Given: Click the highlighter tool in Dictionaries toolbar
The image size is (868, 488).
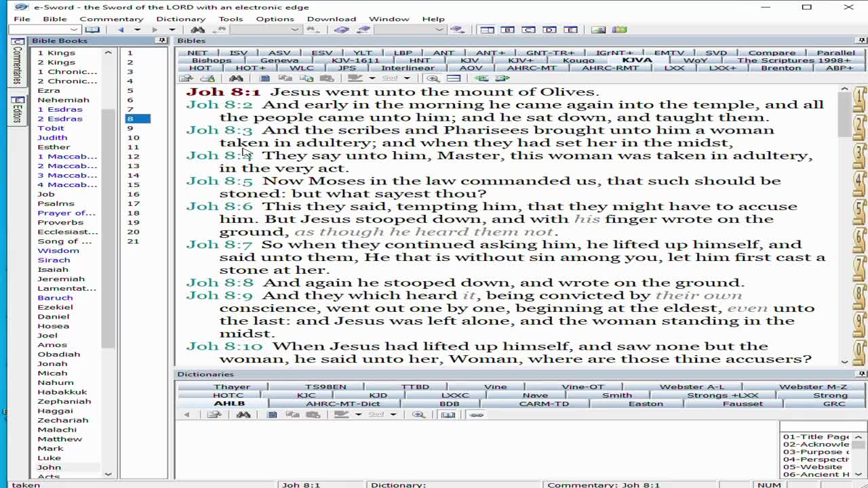Looking at the screenshot, I should click(x=342, y=415).
